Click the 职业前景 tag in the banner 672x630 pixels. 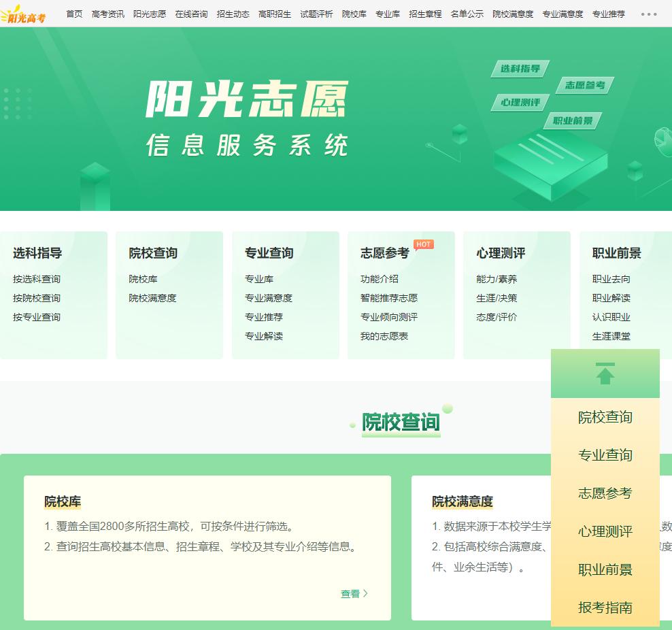[573, 120]
